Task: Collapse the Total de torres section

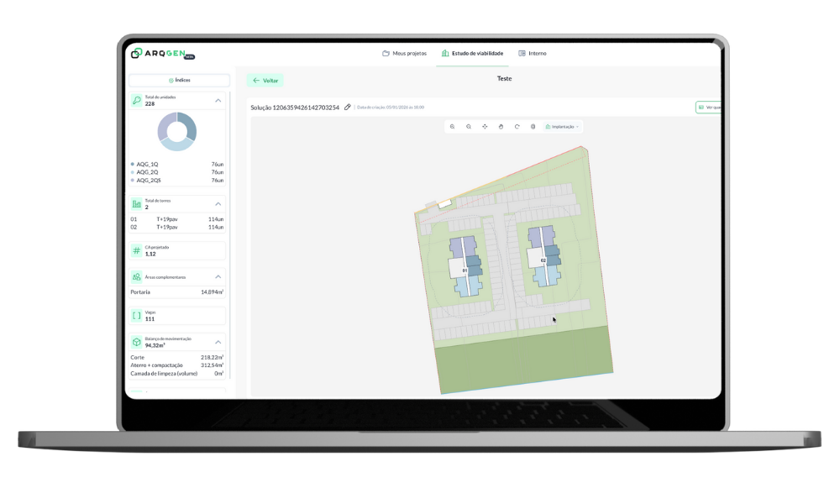Action: tap(218, 204)
